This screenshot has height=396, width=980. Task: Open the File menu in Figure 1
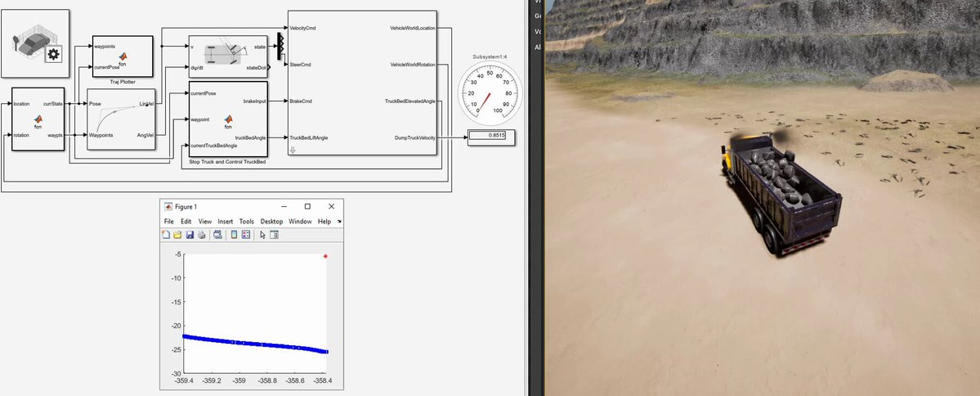click(x=168, y=222)
